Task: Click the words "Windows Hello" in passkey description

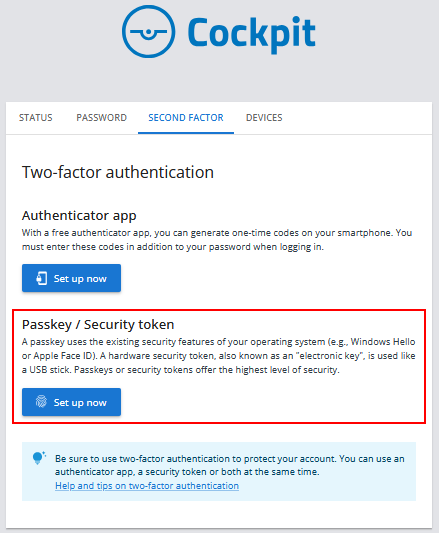Action: pyautogui.click(x=383, y=342)
